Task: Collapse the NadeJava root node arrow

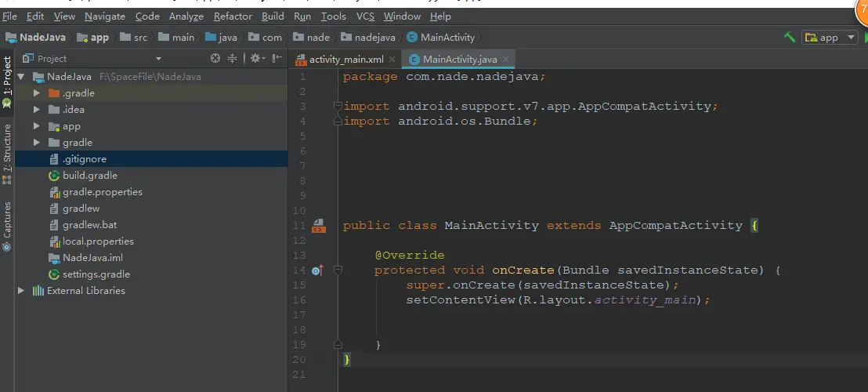Action: pos(21,76)
